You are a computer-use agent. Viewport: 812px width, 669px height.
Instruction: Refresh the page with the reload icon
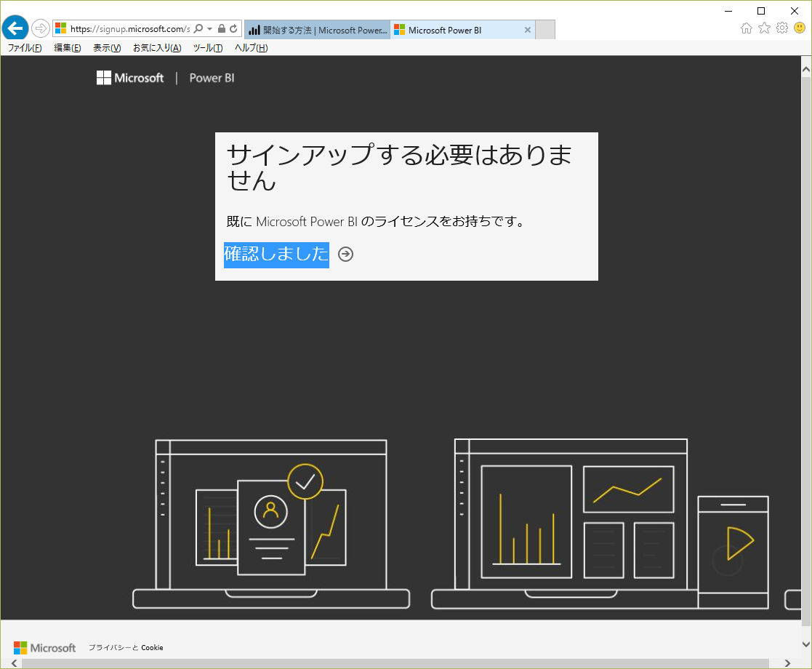233,29
